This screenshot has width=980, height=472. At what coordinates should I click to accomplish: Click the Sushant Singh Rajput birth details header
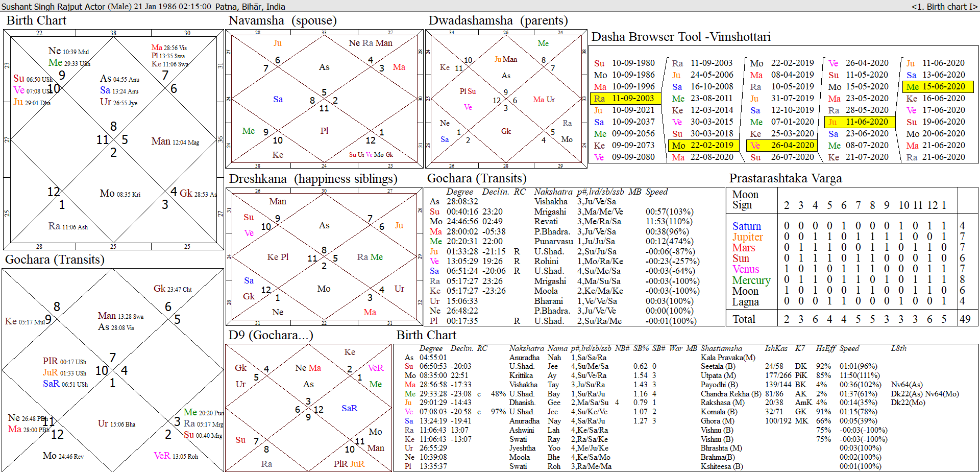click(x=143, y=7)
